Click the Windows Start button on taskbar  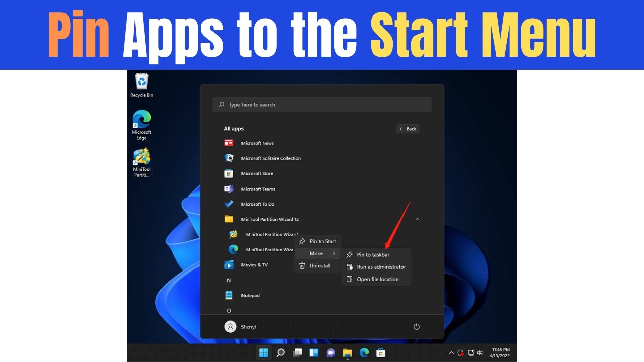tap(264, 353)
